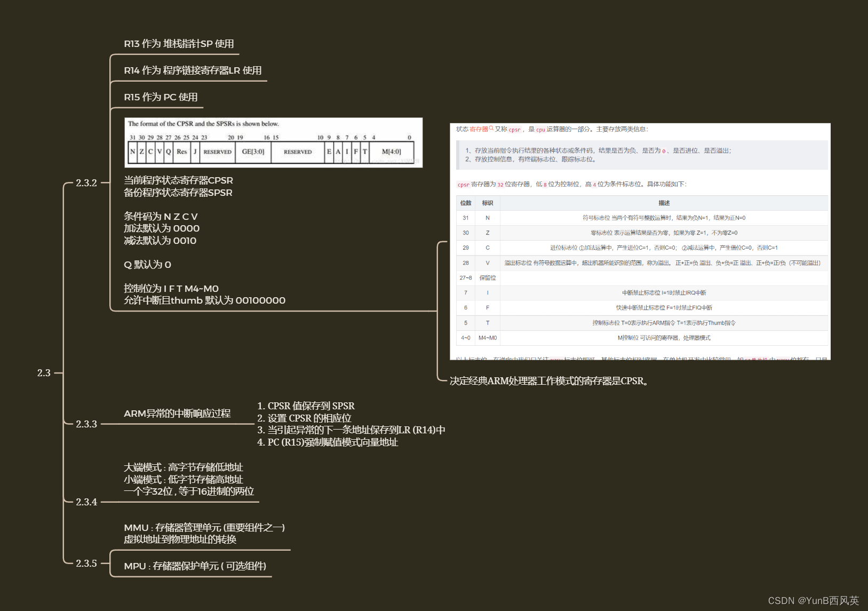The height and width of the screenshot is (611, 868).
Task: Click the IRQ disable description in row 7
Action: [664, 293]
